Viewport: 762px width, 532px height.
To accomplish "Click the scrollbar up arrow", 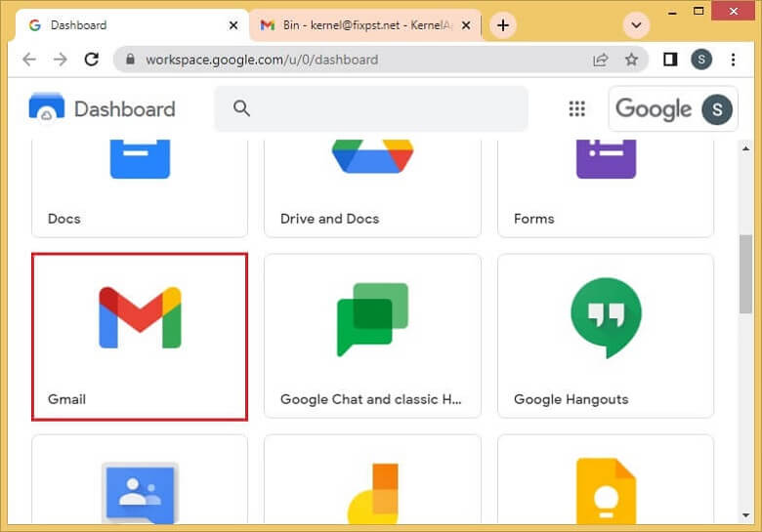I will click(745, 148).
